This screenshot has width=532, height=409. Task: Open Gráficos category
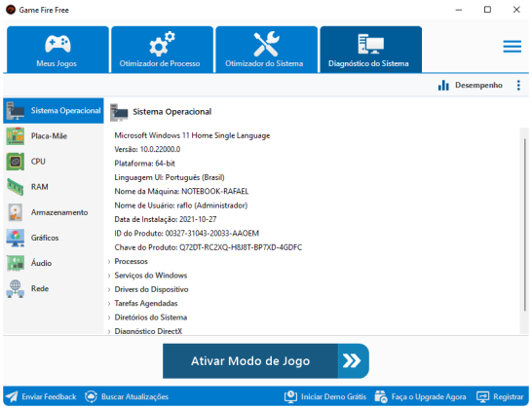coord(54,238)
